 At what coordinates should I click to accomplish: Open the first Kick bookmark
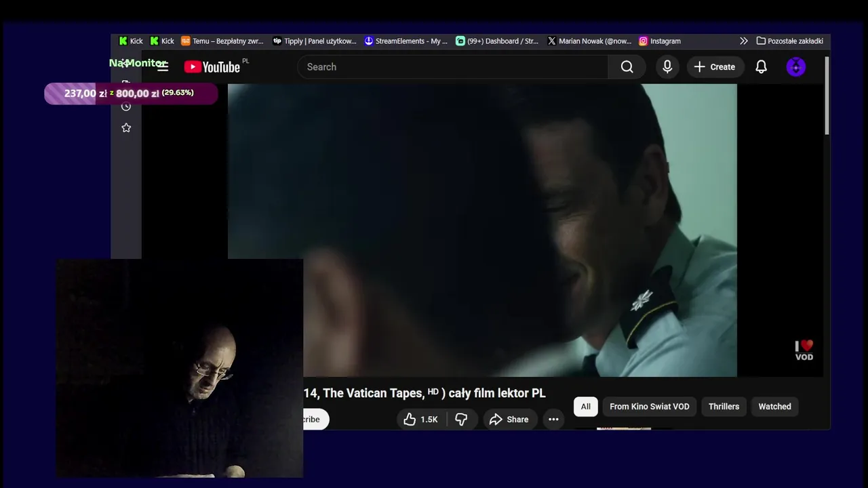[131, 41]
